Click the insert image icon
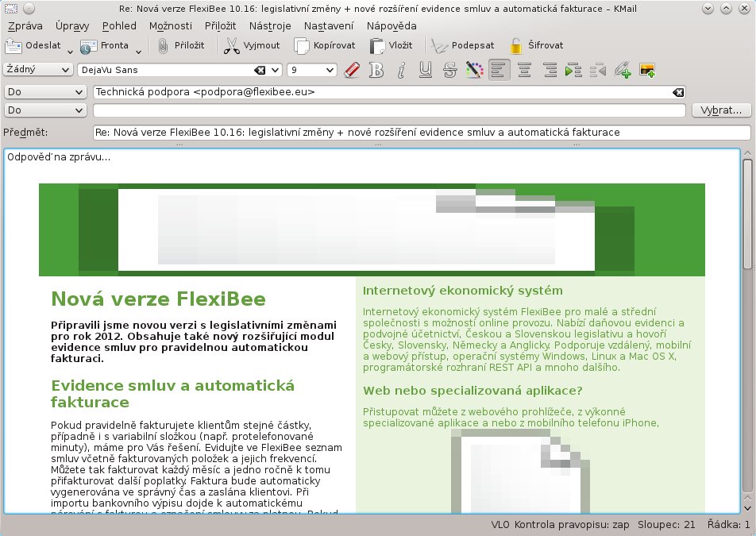756x536 pixels. [x=646, y=71]
